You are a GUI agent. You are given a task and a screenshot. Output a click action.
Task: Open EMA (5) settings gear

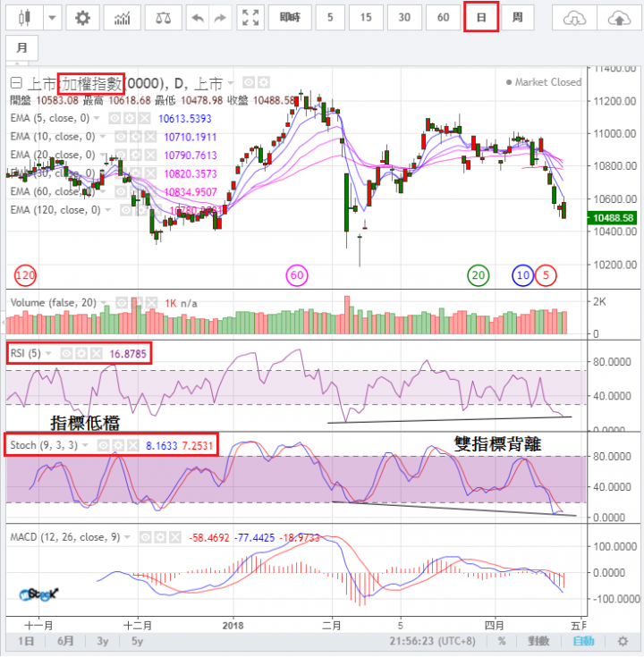coord(130,119)
